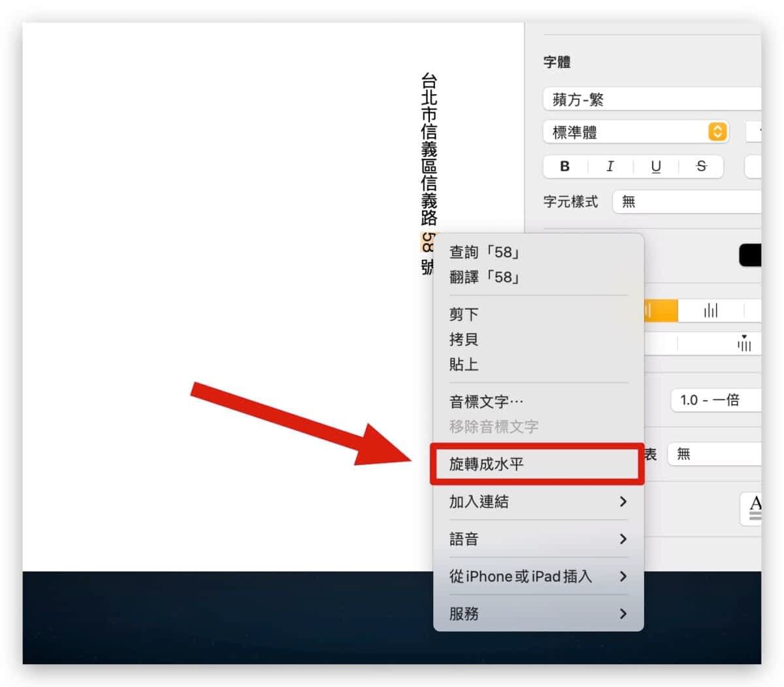Select the center alignment icon
Screen dimensions: 784x687
[711, 310]
